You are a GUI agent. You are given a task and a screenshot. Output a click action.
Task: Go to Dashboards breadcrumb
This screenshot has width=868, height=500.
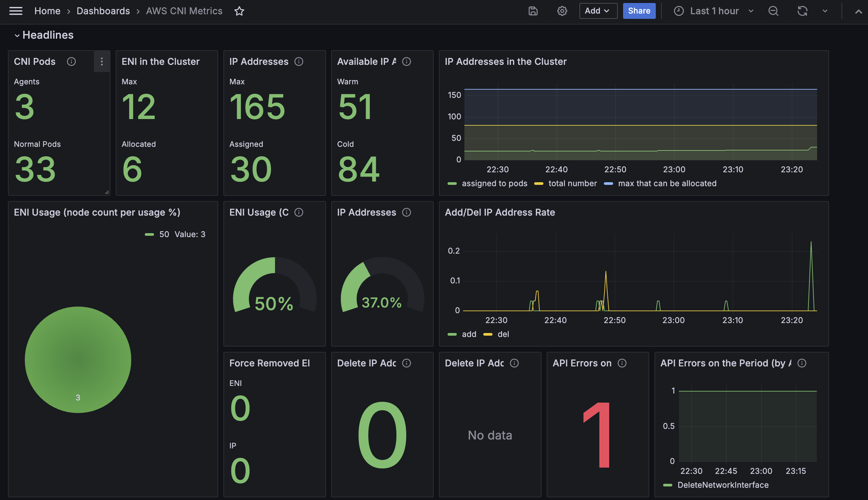click(103, 11)
